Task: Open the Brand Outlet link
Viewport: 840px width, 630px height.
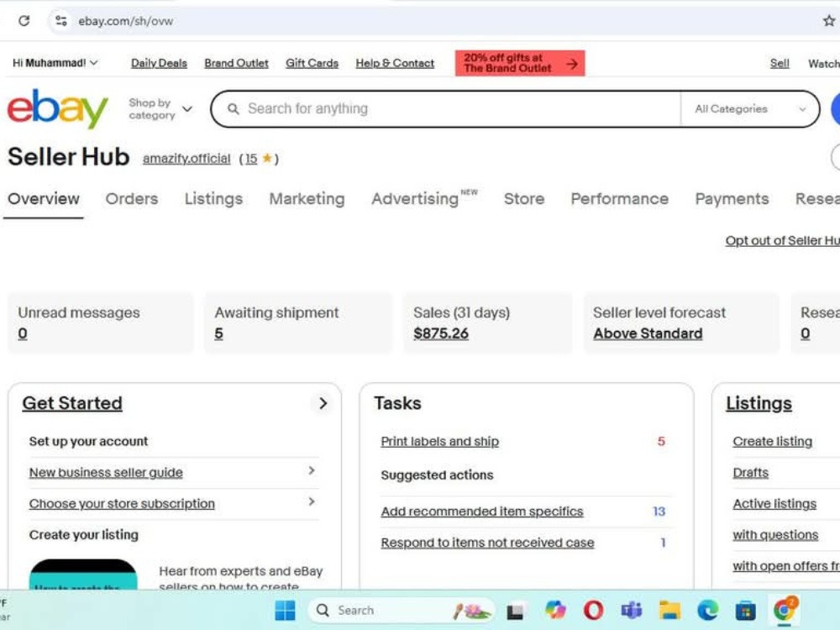Action: (236, 63)
